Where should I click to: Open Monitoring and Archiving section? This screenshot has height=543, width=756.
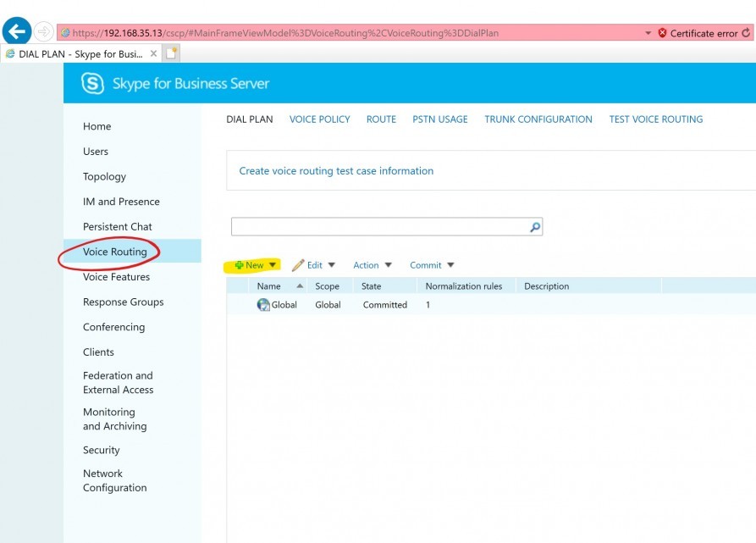[115, 419]
